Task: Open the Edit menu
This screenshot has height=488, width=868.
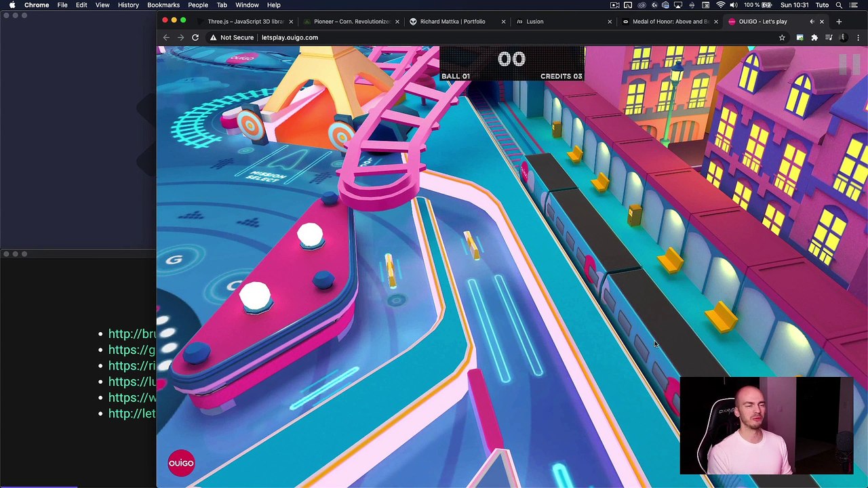Action: pos(81,5)
